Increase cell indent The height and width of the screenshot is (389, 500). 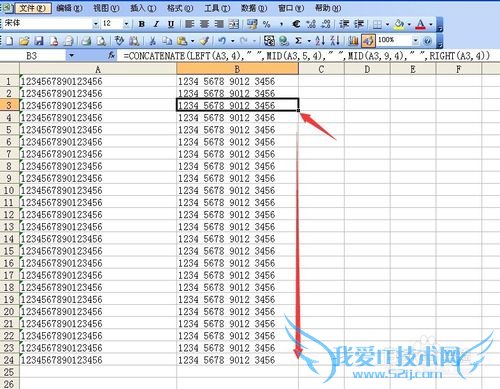(359, 24)
